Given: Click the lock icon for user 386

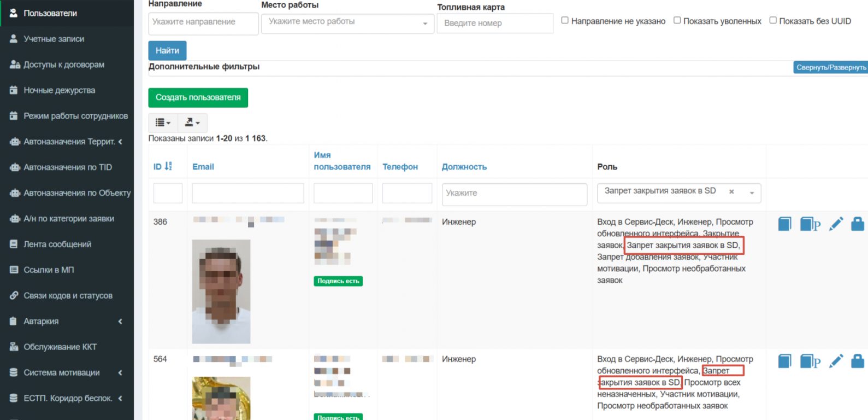Looking at the screenshot, I should (x=857, y=224).
